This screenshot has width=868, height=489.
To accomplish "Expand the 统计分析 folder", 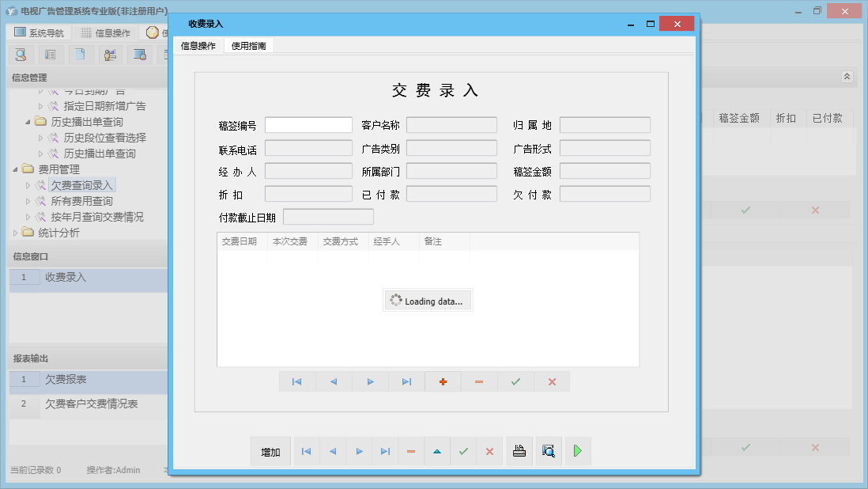I will [x=13, y=232].
